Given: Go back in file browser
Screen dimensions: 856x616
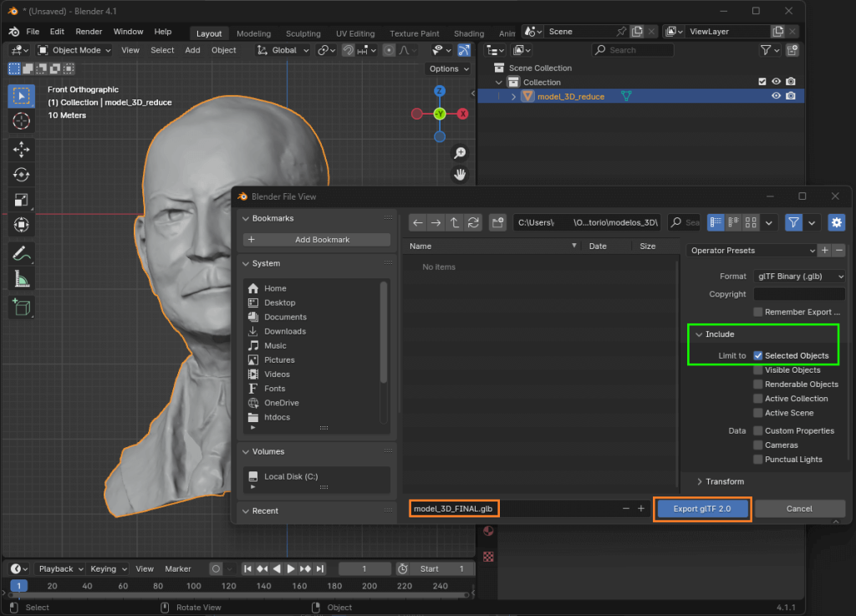Looking at the screenshot, I should (418, 222).
